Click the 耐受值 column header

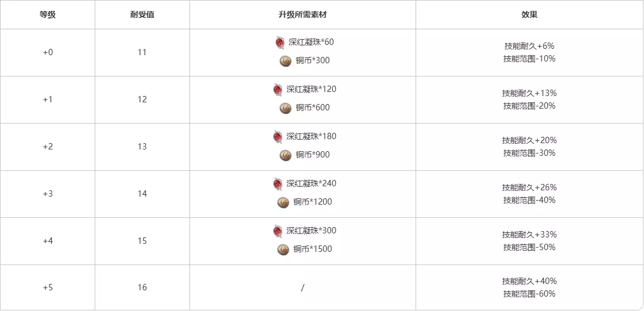pyautogui.click(x=142, y=15)
